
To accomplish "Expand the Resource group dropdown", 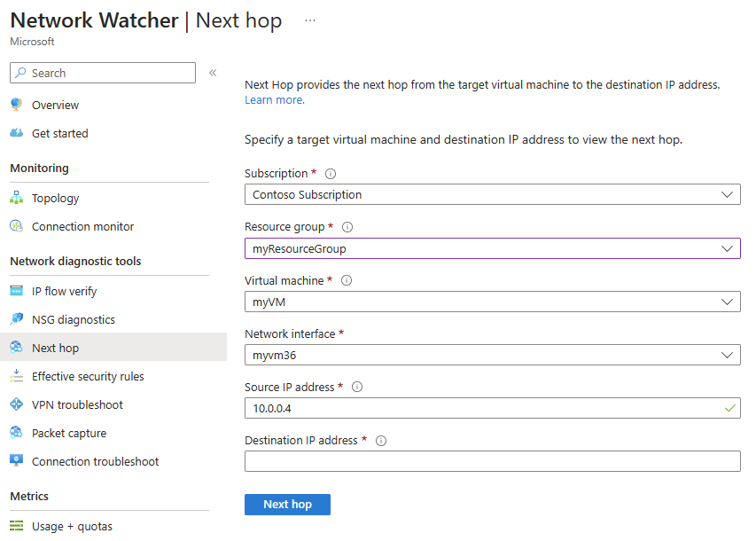I will coord(493,248).
